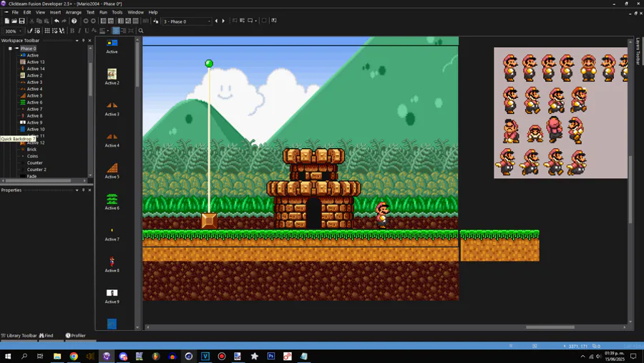This screenshot has width=644, height=363.
Task: Select the 'Active 5' object in object bar
Action: [x=112, y=170]
